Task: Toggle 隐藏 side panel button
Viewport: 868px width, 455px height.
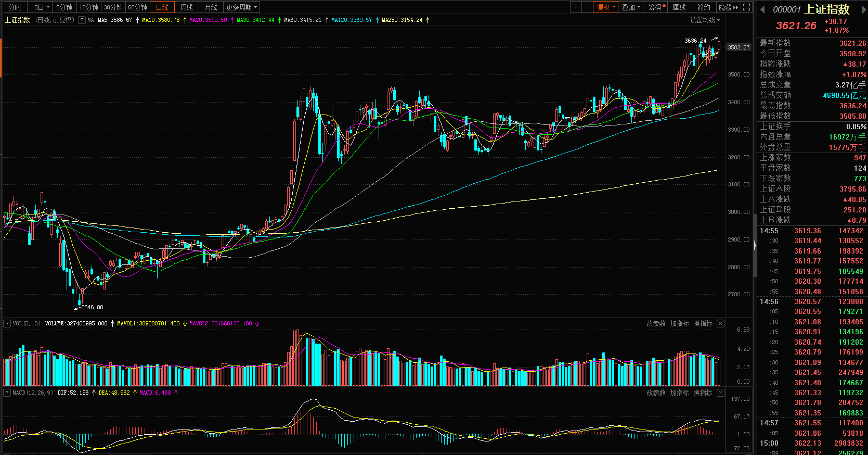Action: [x=728, y=7]
